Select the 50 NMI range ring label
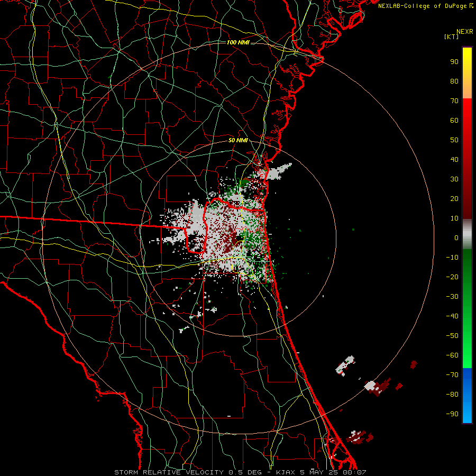476x476 pixels. pos(238,140)
